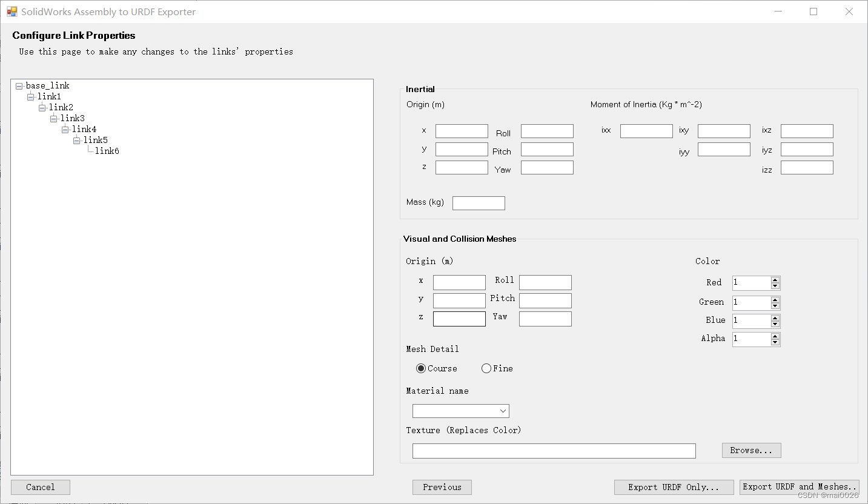Click the URDF Exporter title bar icon
Viewport: 868px width, 504px height.
(x=12, y=11)
